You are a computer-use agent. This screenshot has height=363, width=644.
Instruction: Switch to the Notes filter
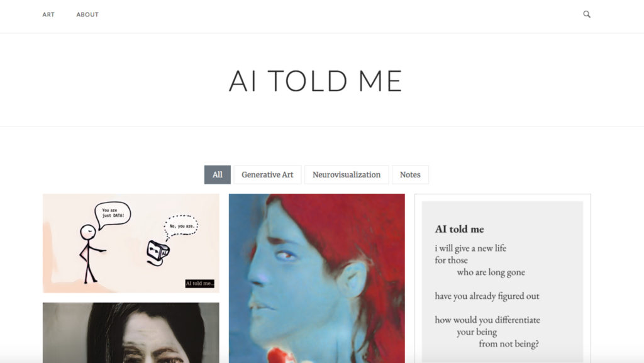(410, 174)
